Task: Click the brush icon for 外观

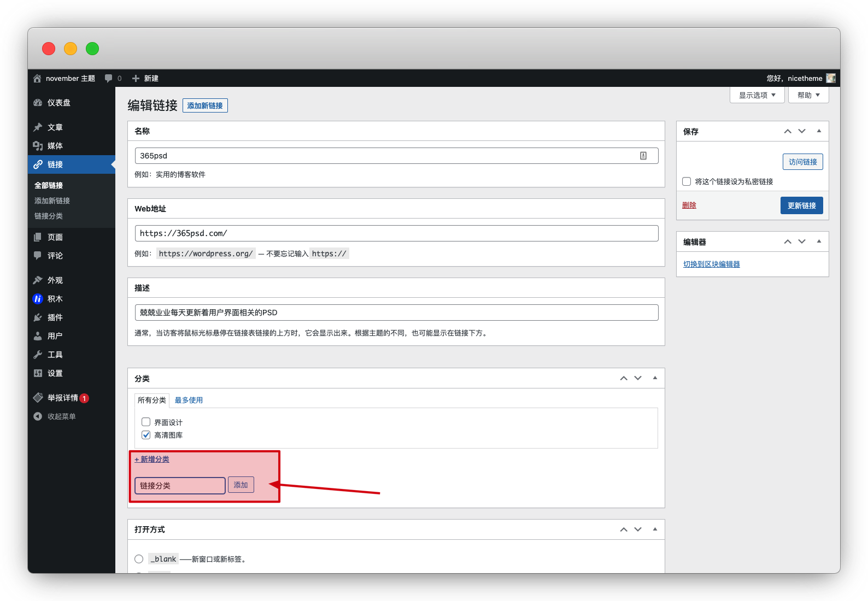Action: coord(38,280)
